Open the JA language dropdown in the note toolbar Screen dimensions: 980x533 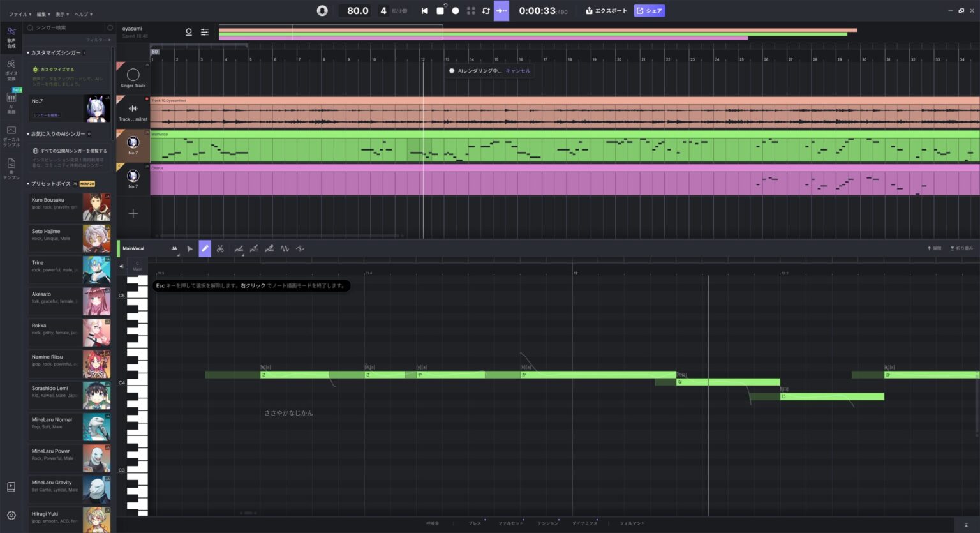tap(174, 248)
